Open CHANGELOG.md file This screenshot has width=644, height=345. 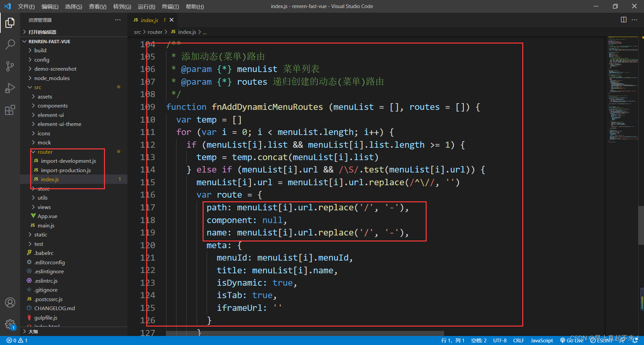[x=54, y=308]
